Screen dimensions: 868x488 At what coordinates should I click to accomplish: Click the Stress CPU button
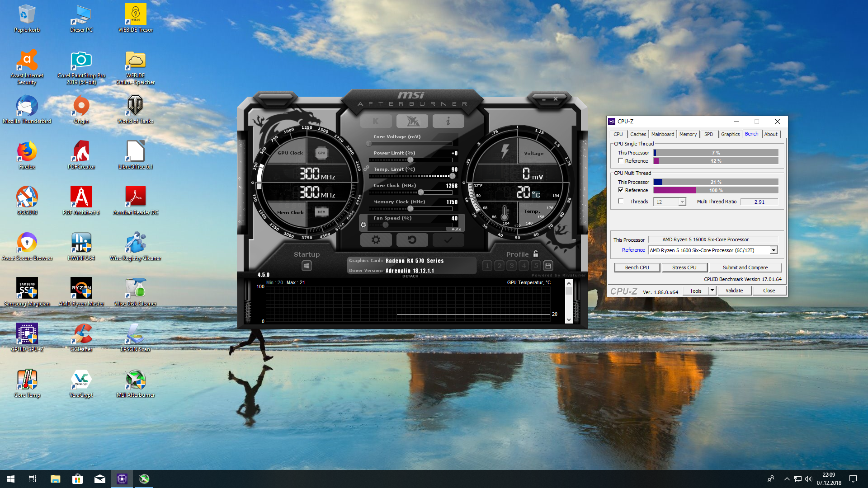[x=684, y=267]
